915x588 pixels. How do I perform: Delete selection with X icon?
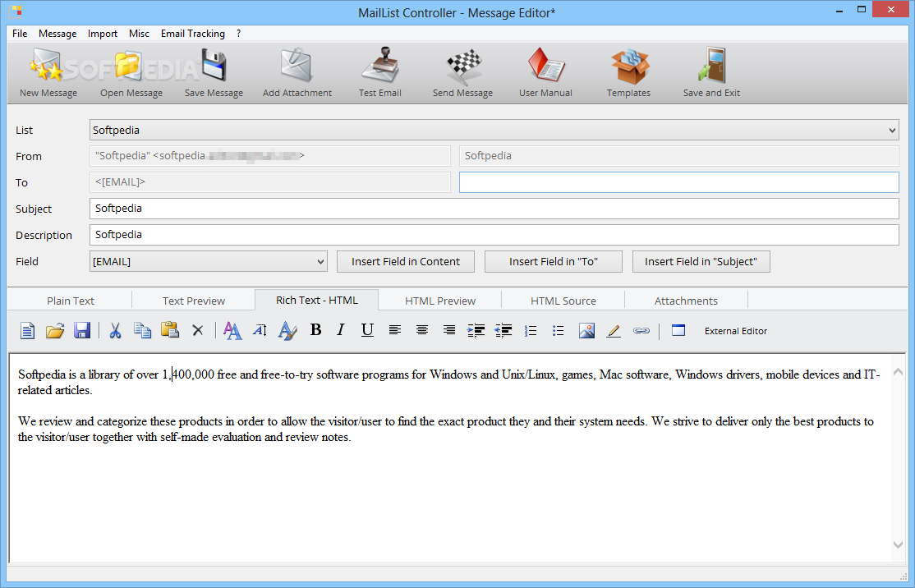(x=198, y=331)
